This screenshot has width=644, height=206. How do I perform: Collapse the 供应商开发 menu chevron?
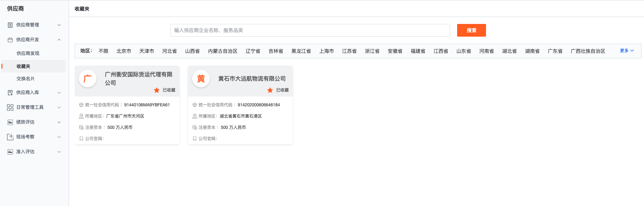tap(59, 40)
